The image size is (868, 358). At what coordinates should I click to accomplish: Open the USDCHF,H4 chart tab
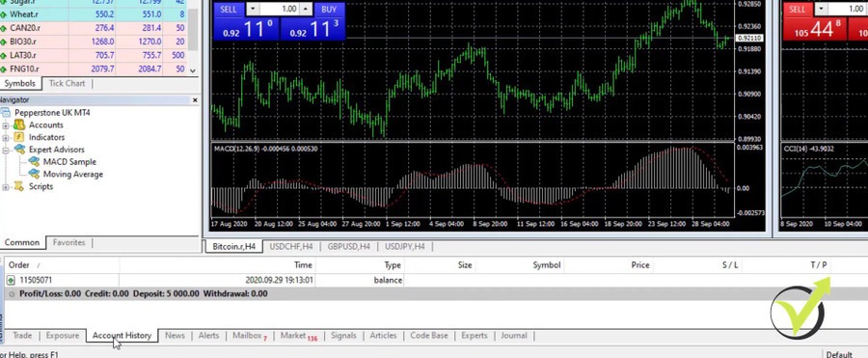coord(291,247)
